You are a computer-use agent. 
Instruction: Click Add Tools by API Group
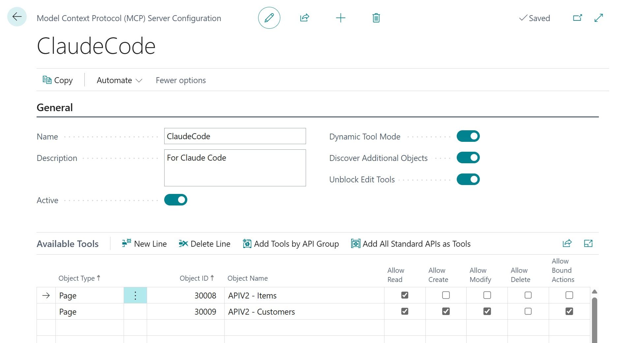(291, 244)
